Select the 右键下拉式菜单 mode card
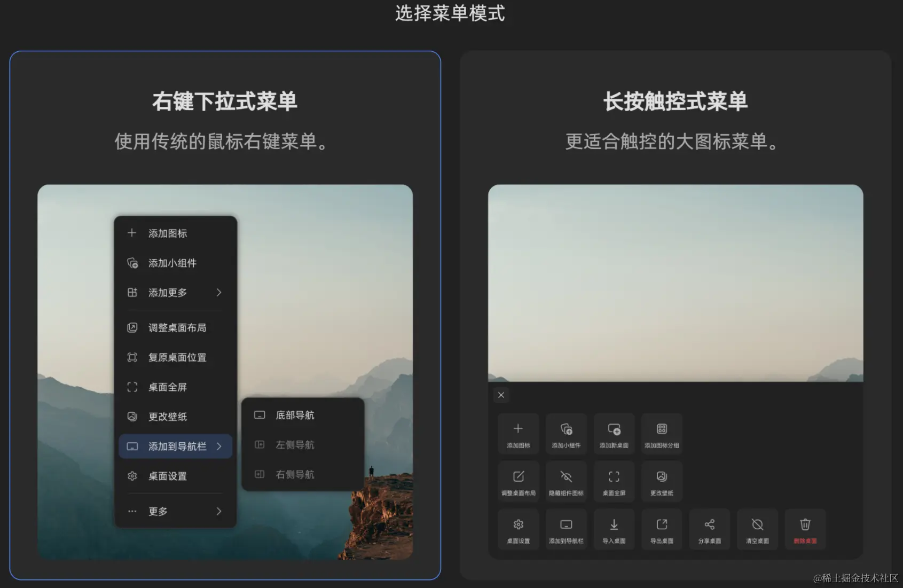 pos(225,315)
